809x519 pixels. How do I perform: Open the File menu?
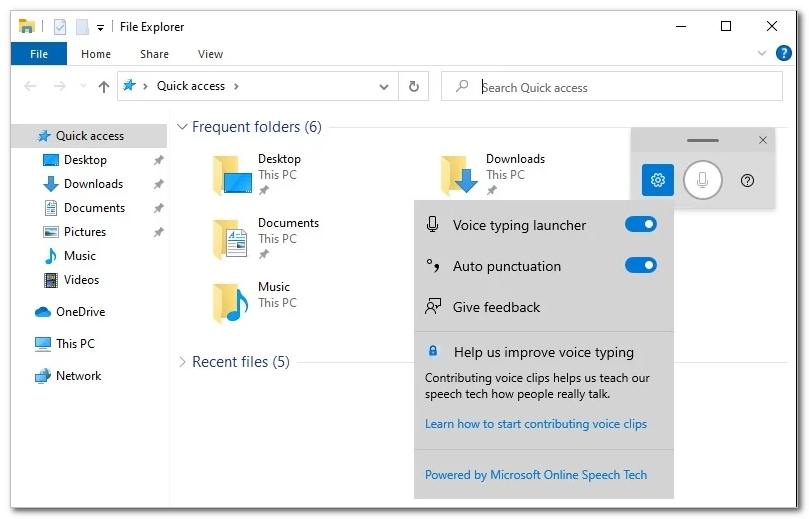pos(39,54)
